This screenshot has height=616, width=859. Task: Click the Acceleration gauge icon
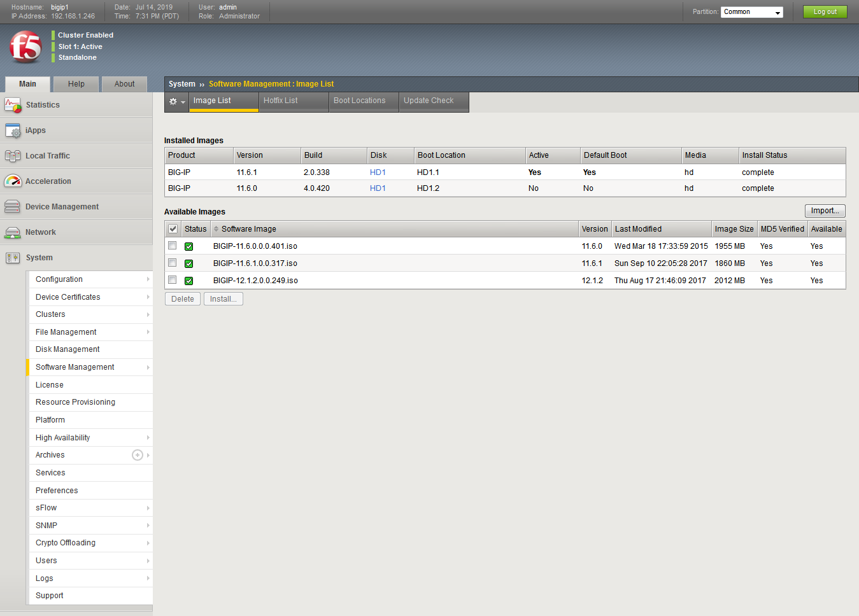coord(13,181)
